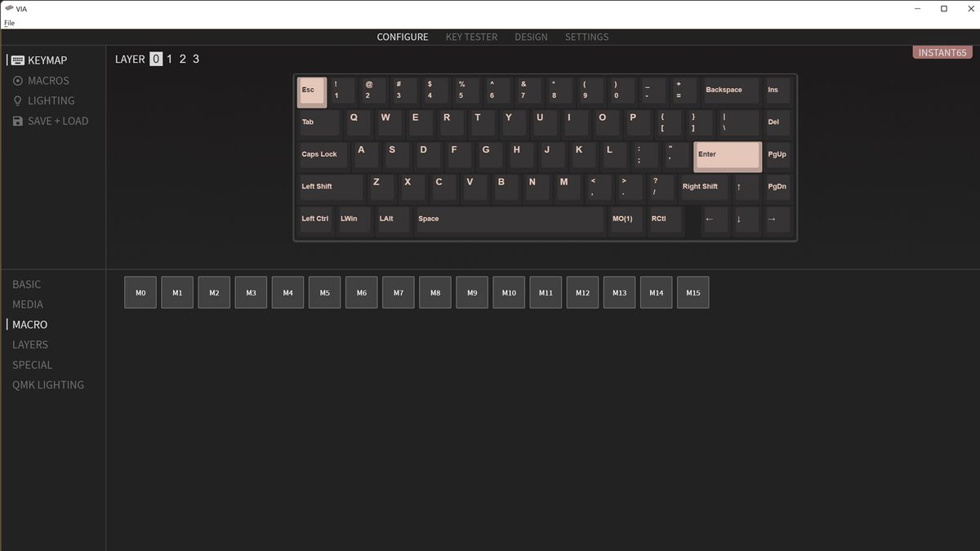Select the SPECIAL keycode category

(32, 365)
